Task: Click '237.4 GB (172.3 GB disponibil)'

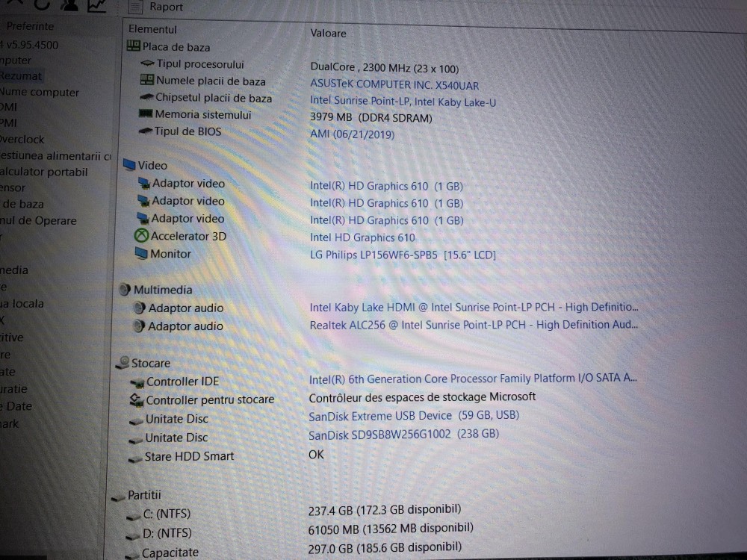Action: coord(385,509)
